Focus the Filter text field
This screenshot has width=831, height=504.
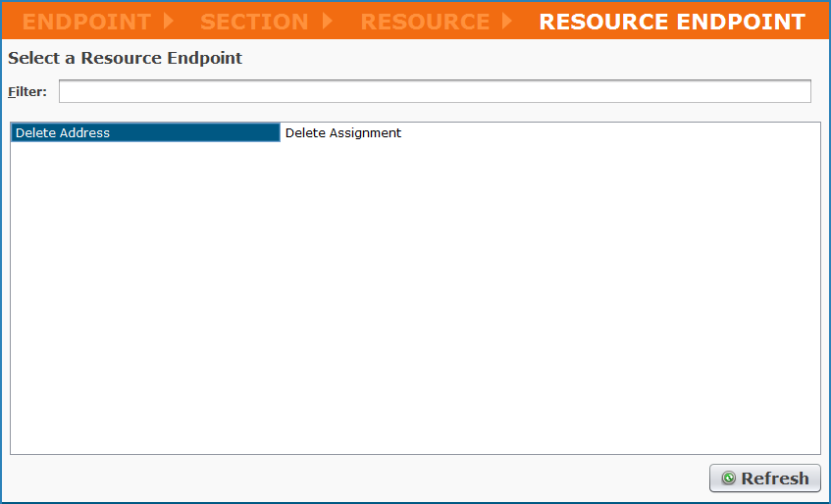point(435,91)
